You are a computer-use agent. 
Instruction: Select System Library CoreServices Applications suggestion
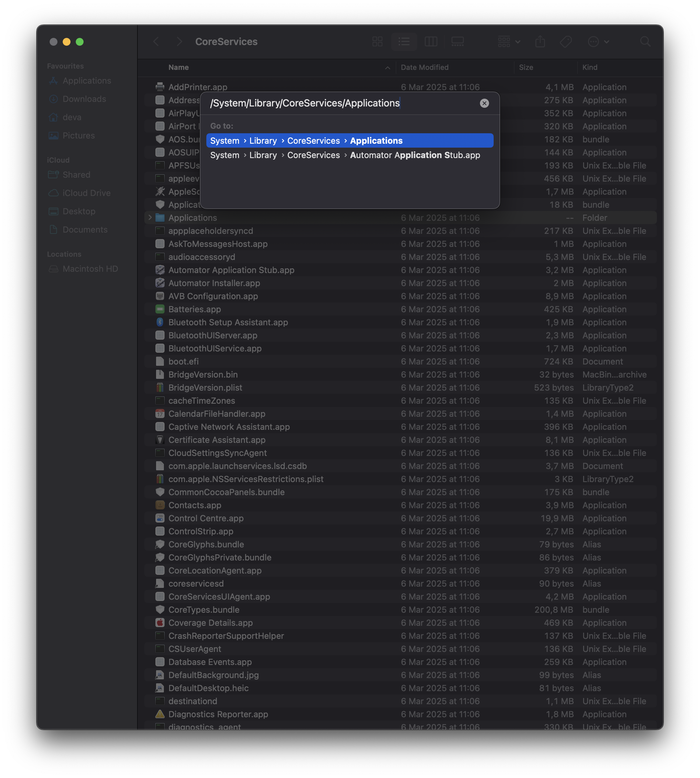tap(350, 140)
